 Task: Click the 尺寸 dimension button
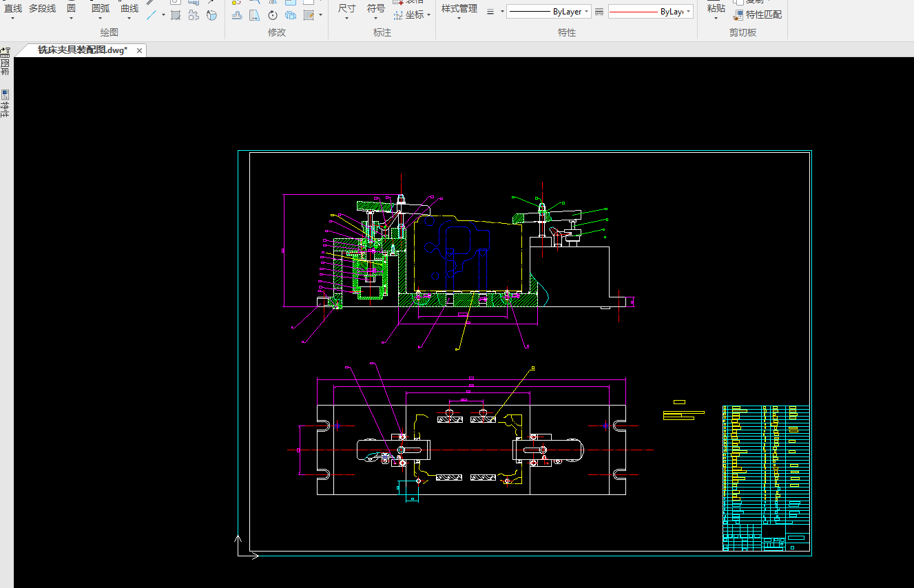coord(347,8)
